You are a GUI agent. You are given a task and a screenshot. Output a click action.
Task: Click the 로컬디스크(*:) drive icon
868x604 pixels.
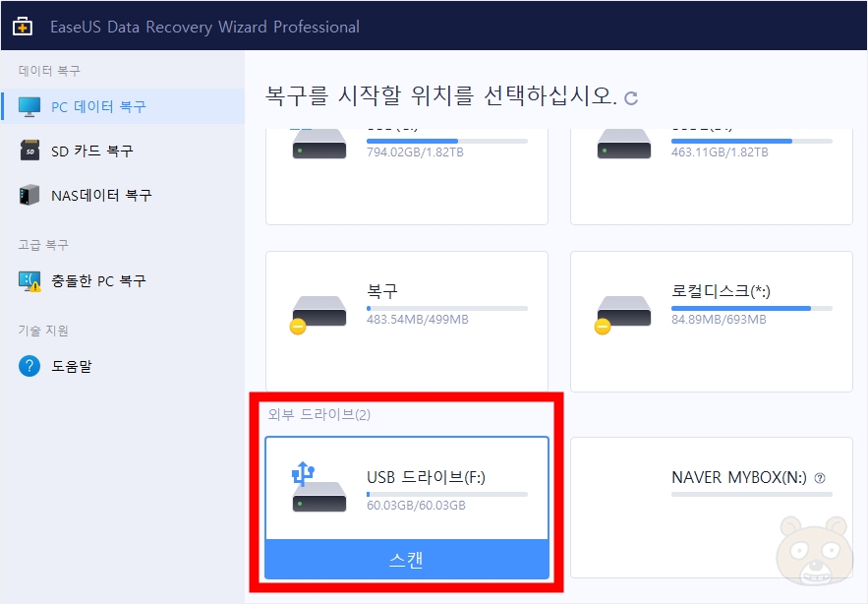[623, 315]
